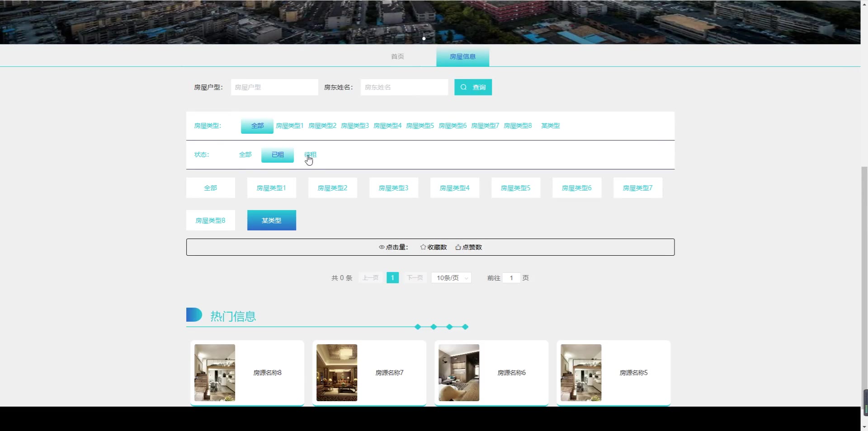Click the carousel indicator dot on banner
868x431 pixels.
pyautogui.click(x=424, y=38)
